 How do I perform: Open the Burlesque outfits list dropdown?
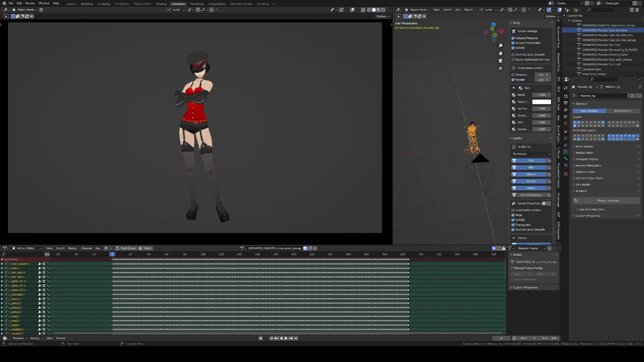click(531, 154)
